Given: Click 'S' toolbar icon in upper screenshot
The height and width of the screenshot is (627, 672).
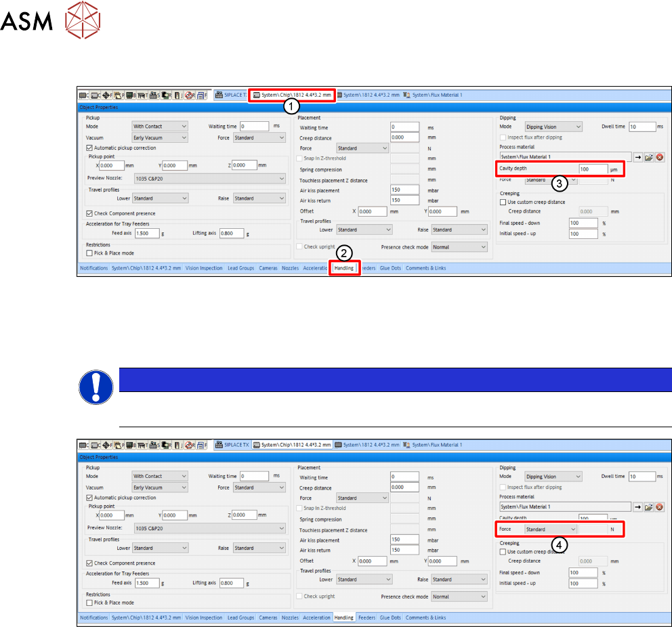Looking at the screenshot, I should (x=154, y=95).
